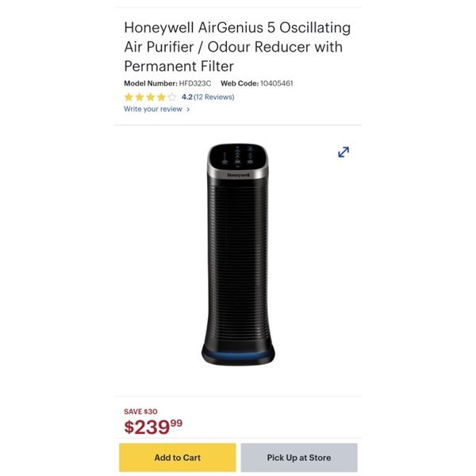476x476 pixels.
Task: Click the Honeywell AirGenius 5 product title
Action: pos(237,47)
